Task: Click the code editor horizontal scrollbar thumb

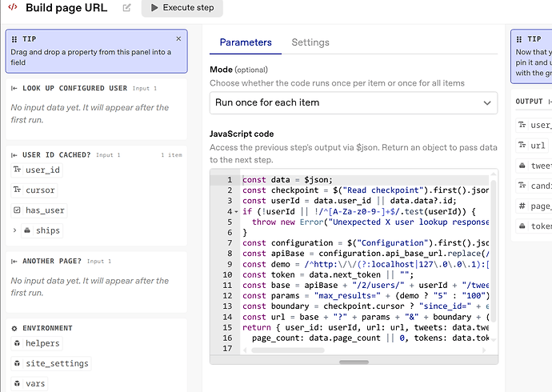Action: click(x=288, y=350)
